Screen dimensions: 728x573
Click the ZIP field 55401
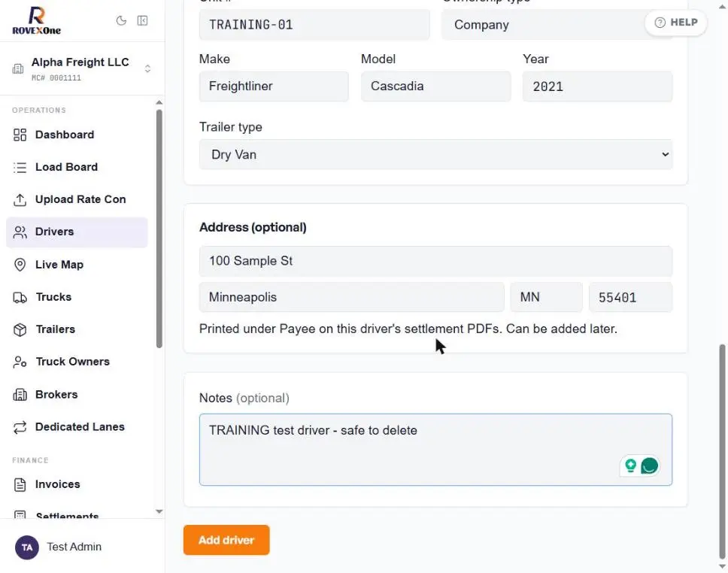[x=630, y=297]
